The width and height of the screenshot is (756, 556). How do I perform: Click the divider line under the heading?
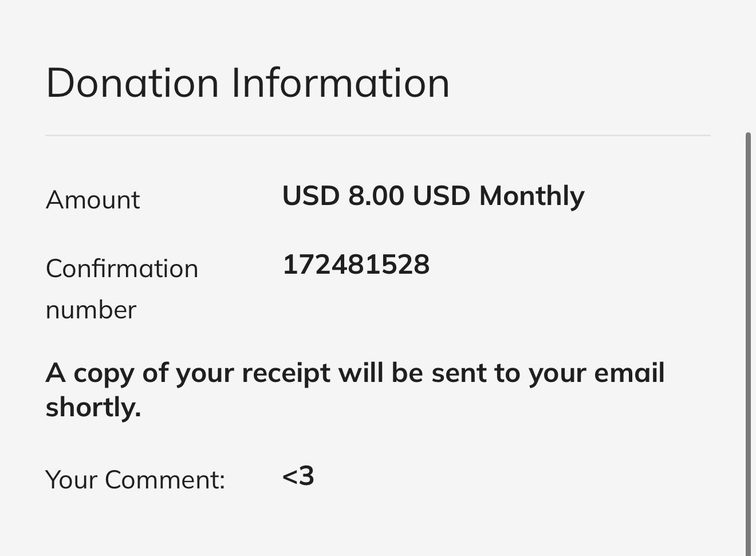point(378,136)
